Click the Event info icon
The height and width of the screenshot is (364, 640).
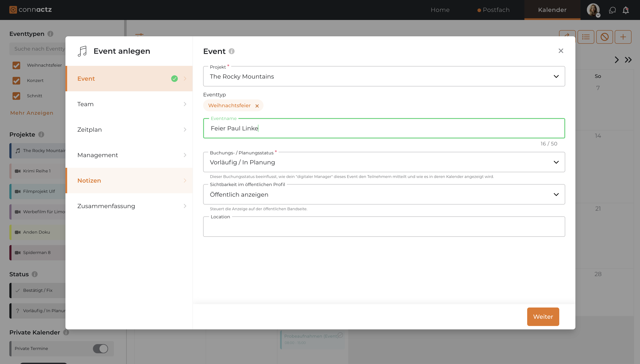pyautogui.click(x=232, y=51)
